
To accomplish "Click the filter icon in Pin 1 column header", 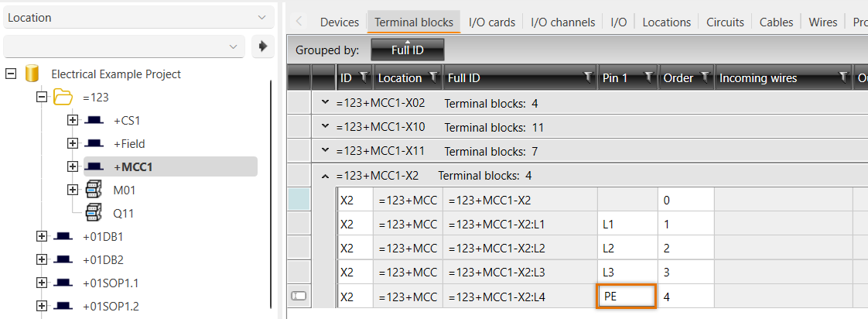I will click(x=648, y=77).
